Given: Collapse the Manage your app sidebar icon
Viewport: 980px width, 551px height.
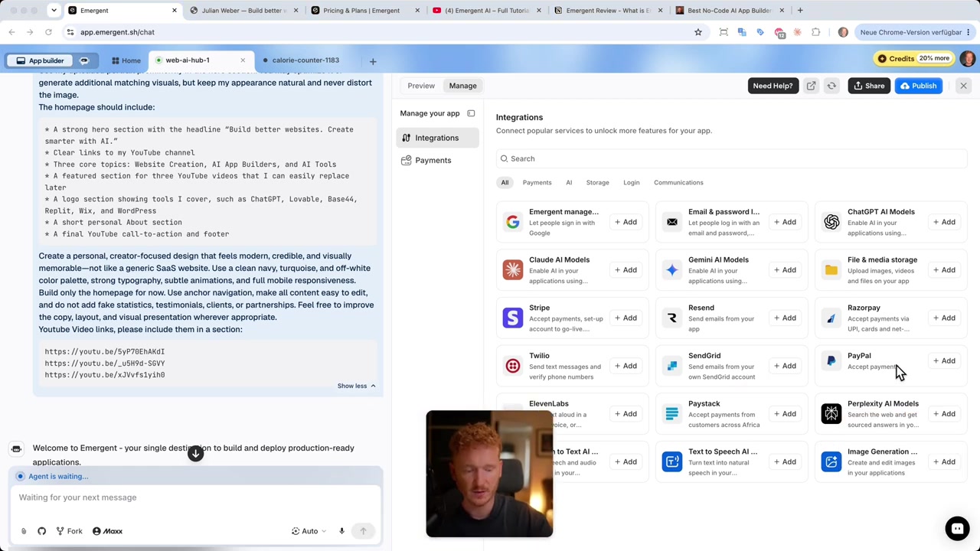Looking at the screenshot, I should coord(471,113).
